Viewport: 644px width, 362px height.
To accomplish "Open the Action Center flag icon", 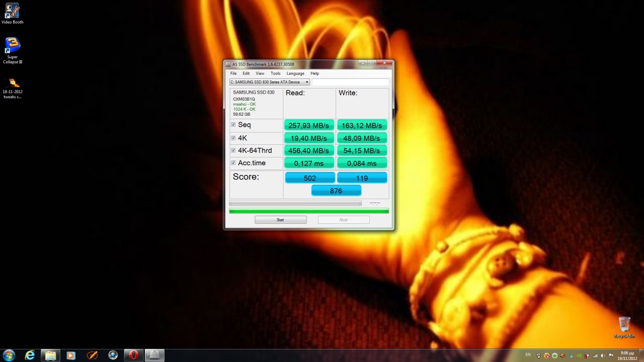I will coord(611,355).
